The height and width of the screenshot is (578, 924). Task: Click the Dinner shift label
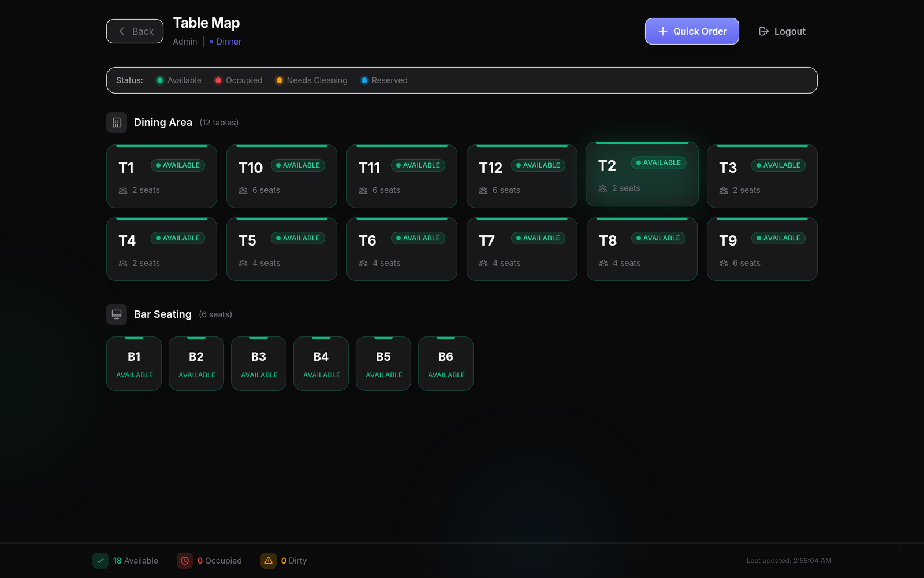(229, 42)
